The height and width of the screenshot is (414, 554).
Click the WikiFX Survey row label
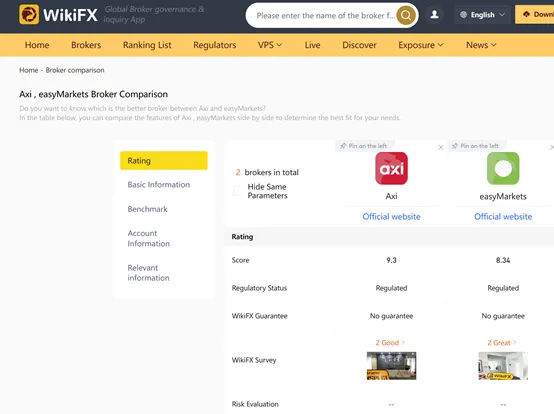254,360
